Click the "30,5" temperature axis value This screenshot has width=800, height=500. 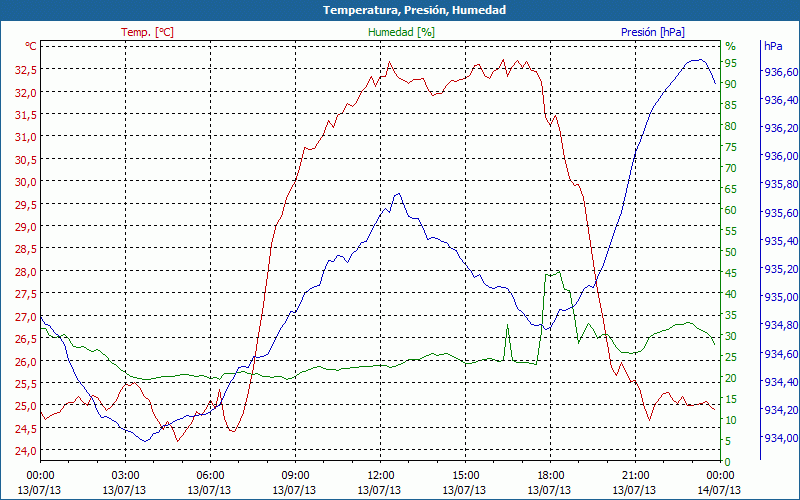(x=26, y=160)
